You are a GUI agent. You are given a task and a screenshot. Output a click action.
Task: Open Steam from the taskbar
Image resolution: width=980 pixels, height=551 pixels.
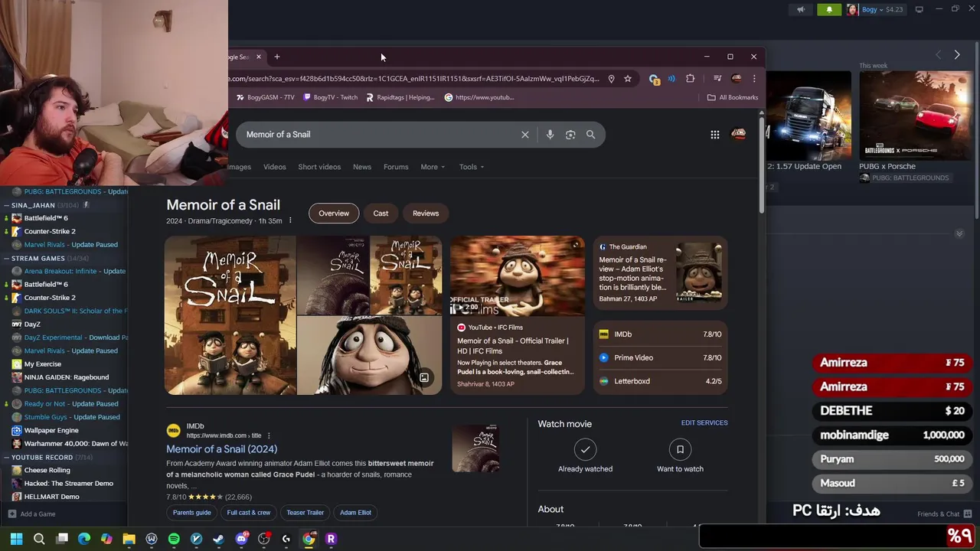[x=218, y=539]
